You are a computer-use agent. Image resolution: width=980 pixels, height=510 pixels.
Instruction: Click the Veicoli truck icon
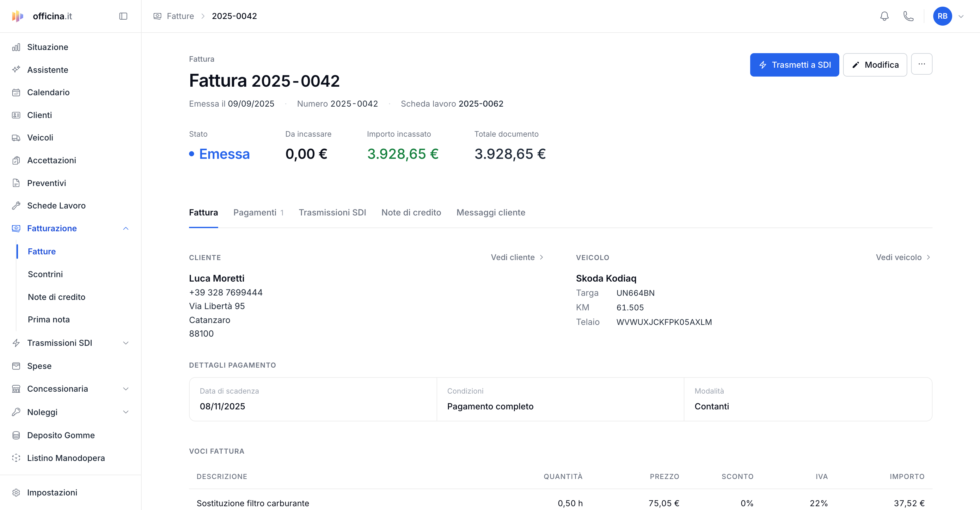pos(16,138)
